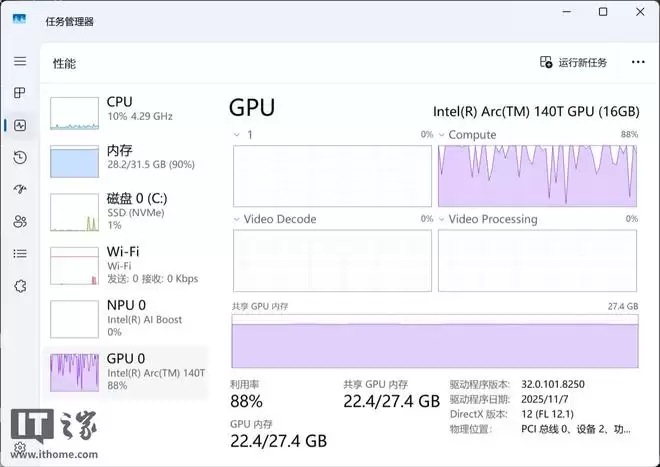Select the Performance page sidebar icon

pyautogui.click(x=19, y=125)
